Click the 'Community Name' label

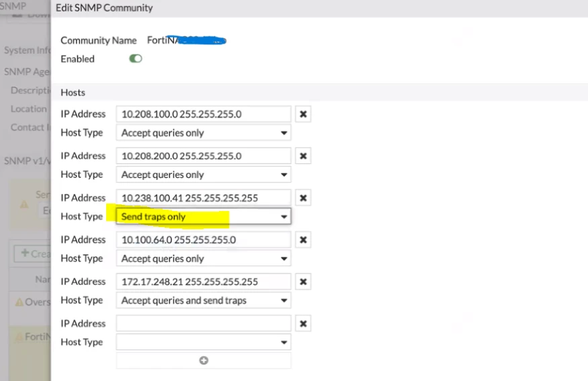click(99, 40)
